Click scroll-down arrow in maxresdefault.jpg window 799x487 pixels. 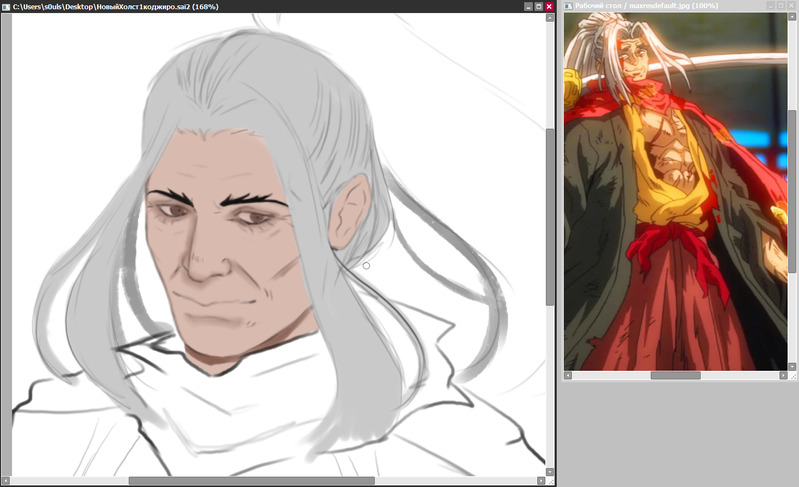coord(792,367)
